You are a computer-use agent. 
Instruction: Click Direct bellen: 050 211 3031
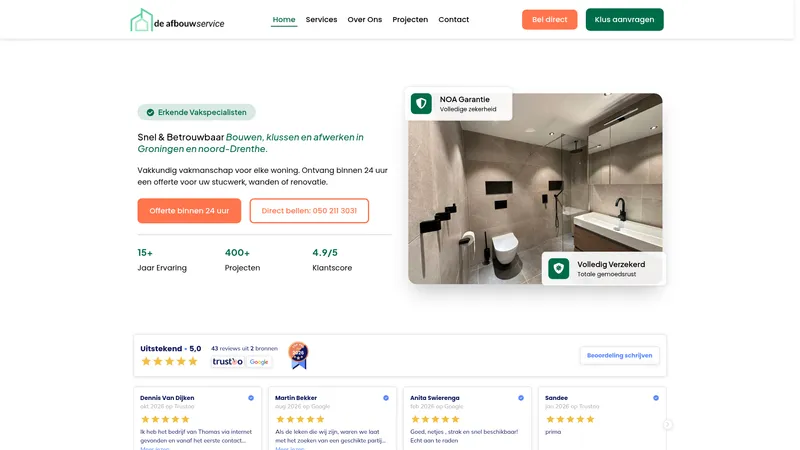[x=309, y=211]
